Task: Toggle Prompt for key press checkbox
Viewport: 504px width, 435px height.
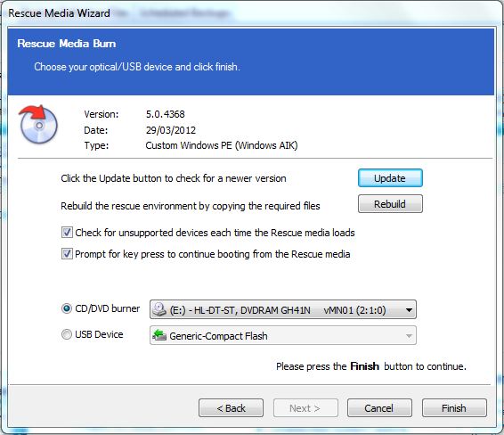Action: click(x=67, y=253)
